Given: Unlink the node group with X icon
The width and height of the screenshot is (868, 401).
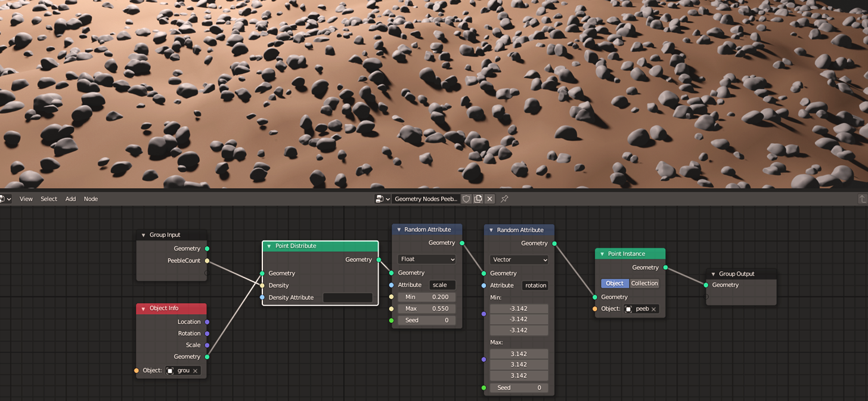Looking at the screenshot, I should pos(489,199).
